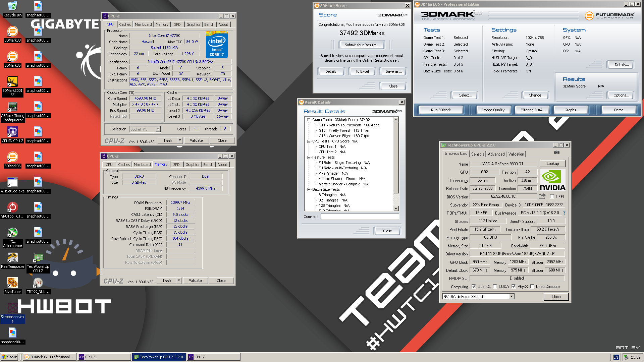Toggle the PhysX checkbox in GPU-Z

pos(514,287)
